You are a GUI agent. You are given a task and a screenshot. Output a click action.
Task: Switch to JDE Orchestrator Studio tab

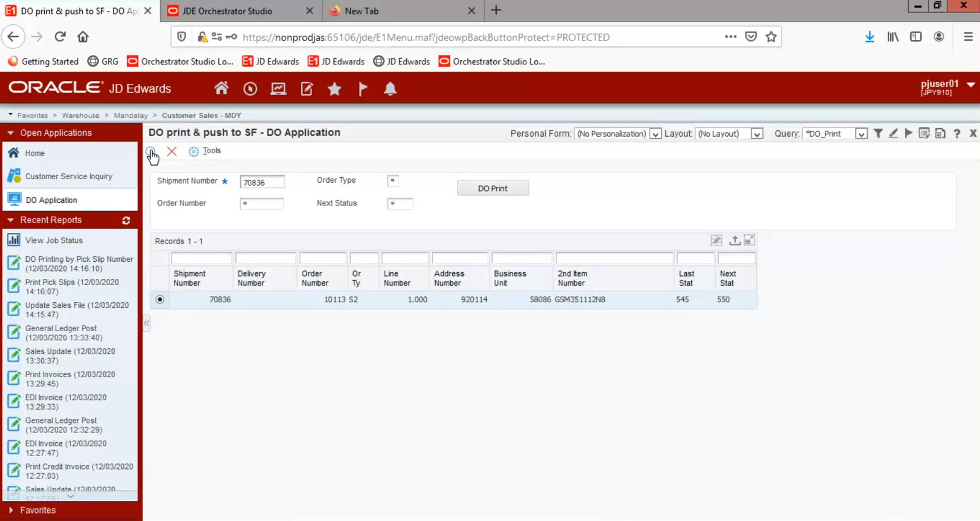pos(227,11)
